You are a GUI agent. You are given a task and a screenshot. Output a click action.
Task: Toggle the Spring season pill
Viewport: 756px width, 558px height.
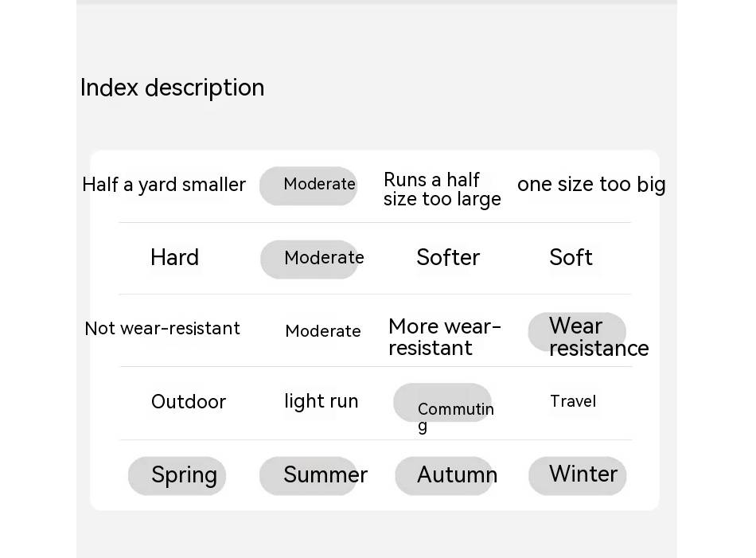[177, 476]
